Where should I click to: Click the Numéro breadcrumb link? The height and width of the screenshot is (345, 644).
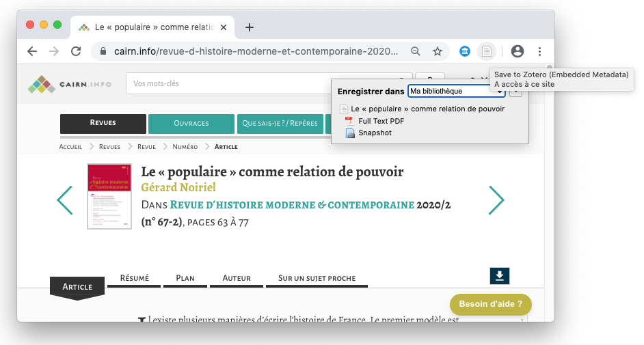[x=185, y=147]
